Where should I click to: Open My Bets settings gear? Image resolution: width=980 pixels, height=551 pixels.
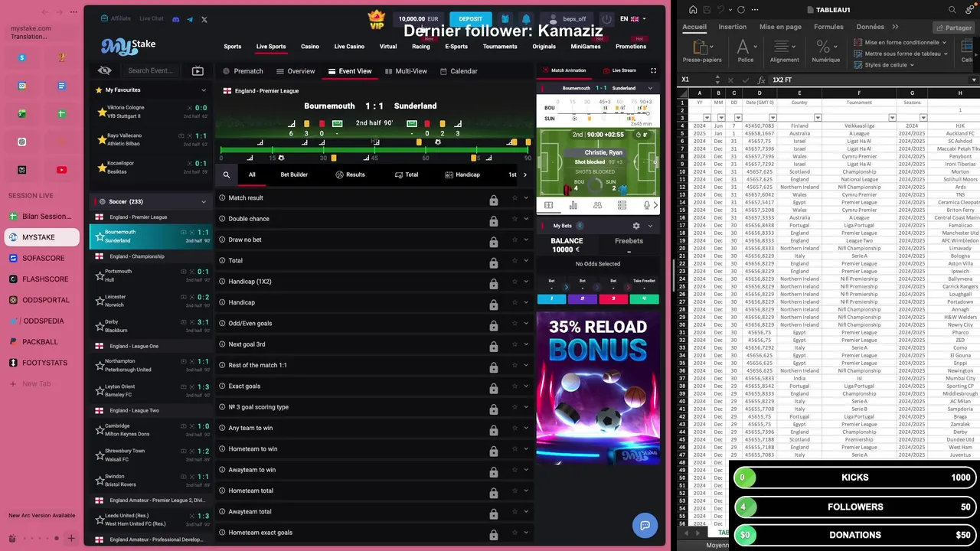[x=636, y=226]
